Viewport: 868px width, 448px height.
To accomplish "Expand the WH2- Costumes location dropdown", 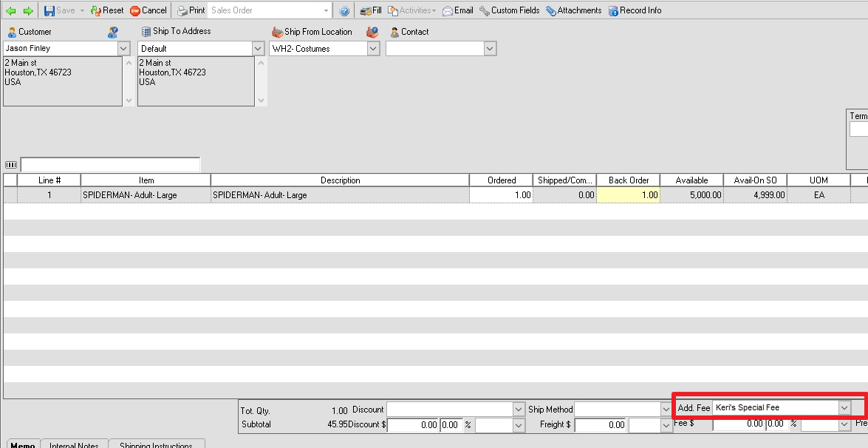I will (x=373, y=49).
